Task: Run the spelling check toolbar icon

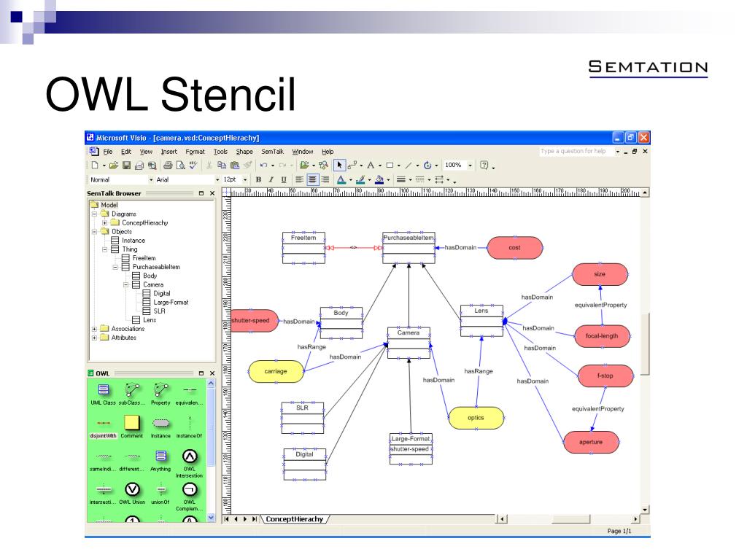Action: tap(193, 166)
